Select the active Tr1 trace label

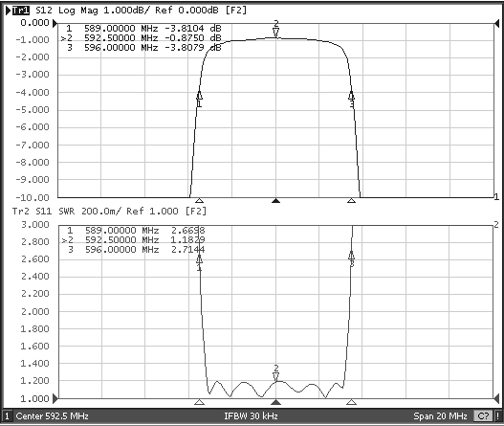(x=21, y=11)
